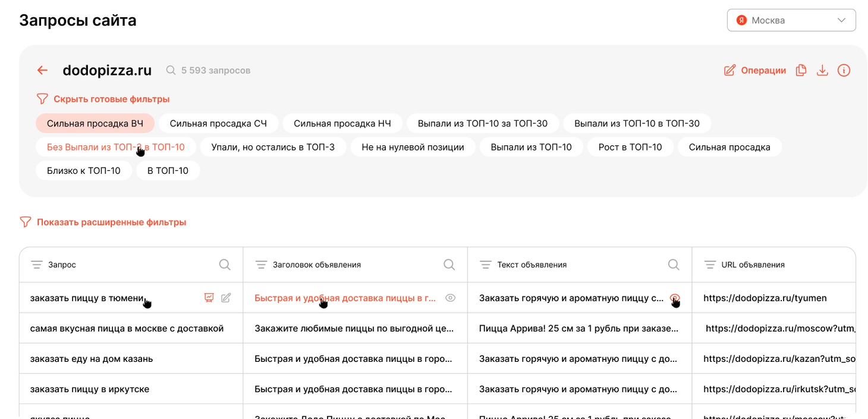Sort by URL объявления column lines icon

pyautogui.click(x=710, y=264)
